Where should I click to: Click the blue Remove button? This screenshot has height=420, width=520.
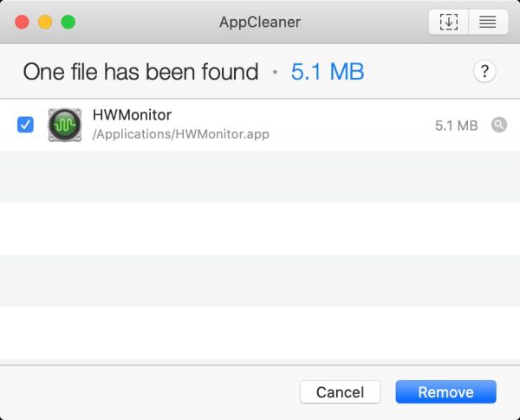(445, 392)
